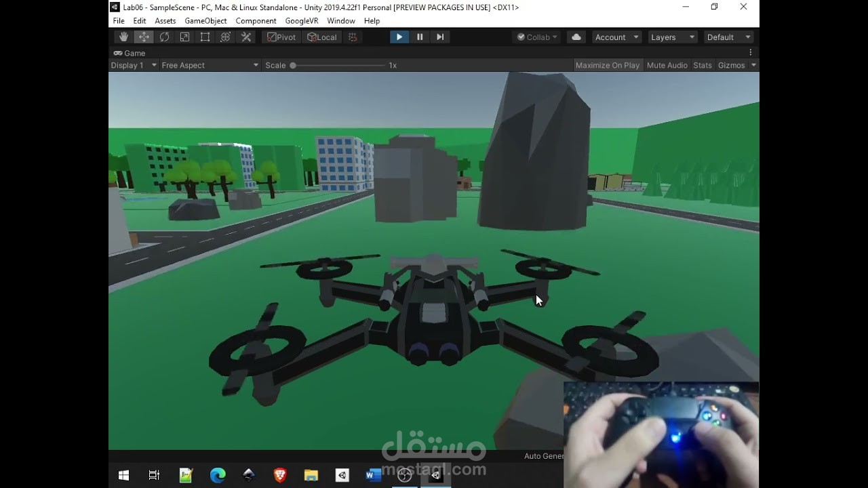The width and height of the screenshot is (868, 488).
Task: Click the Stats button in the Game view
Action: tap(702, 65)
